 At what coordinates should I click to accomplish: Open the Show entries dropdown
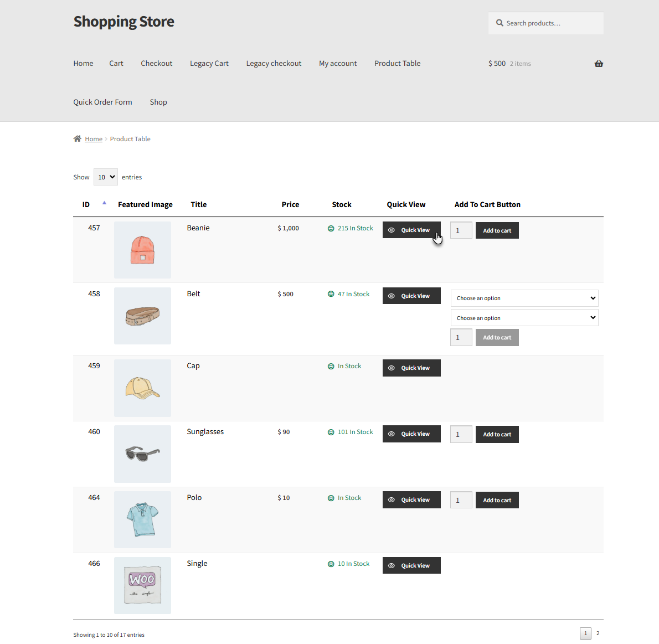105,177
